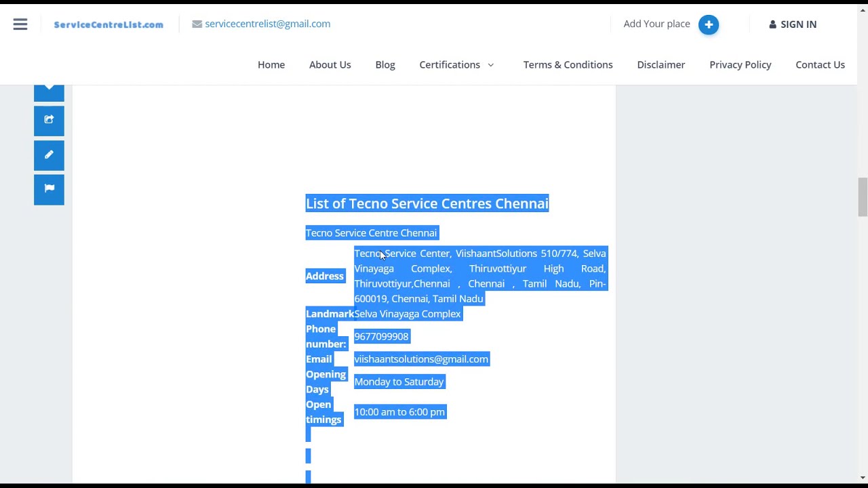
Task: Open the hamburger menu icon
Action: [20, 24]
